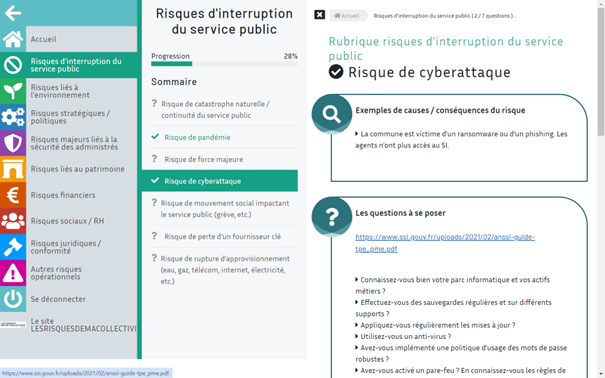605x378 pixels.
Task: Open Risques majeurs liés à la sécurité
Action: click(68, 143)
